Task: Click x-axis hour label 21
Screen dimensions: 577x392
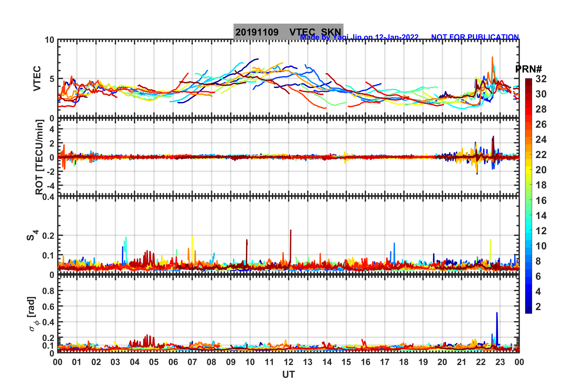Action: tap(462, 362)
